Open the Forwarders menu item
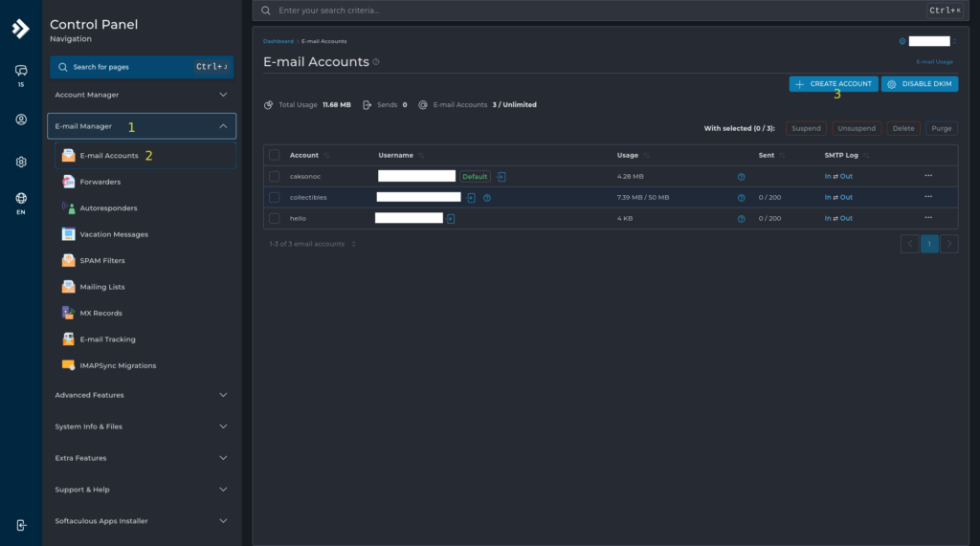This screenshot has height=546, width=980. coord(145,182)
